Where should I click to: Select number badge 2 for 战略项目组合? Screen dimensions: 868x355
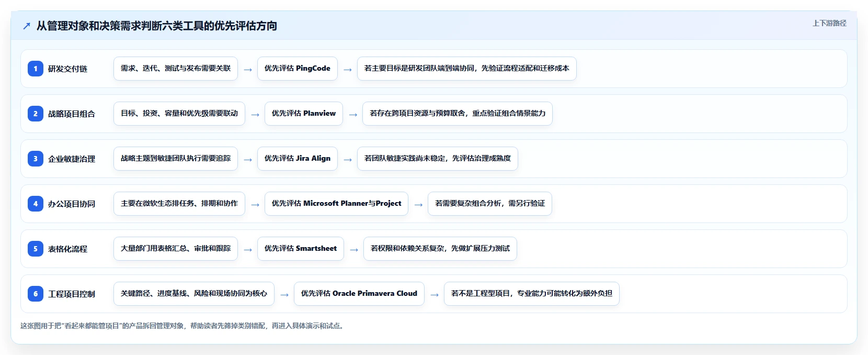click(x=36, y=114)
